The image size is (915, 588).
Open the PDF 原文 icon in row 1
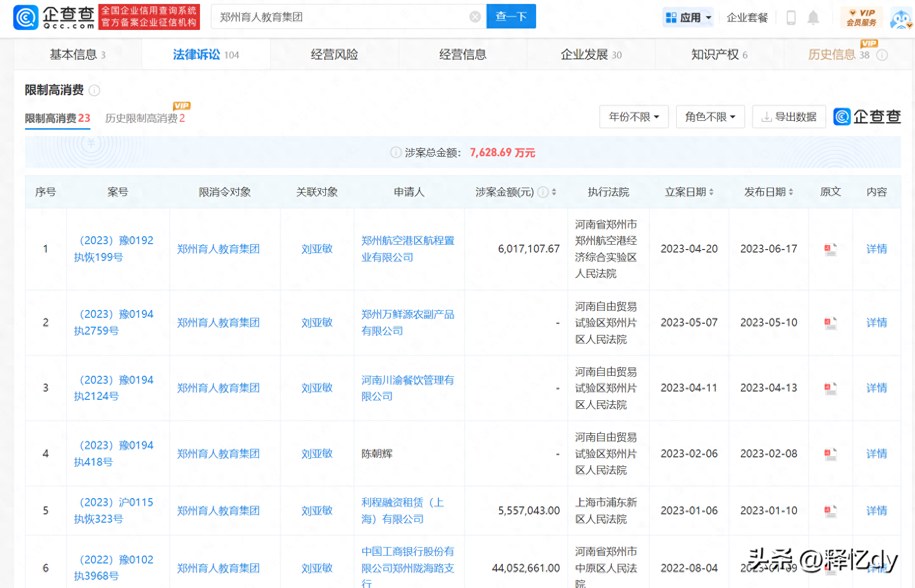(x=830, y=249)
